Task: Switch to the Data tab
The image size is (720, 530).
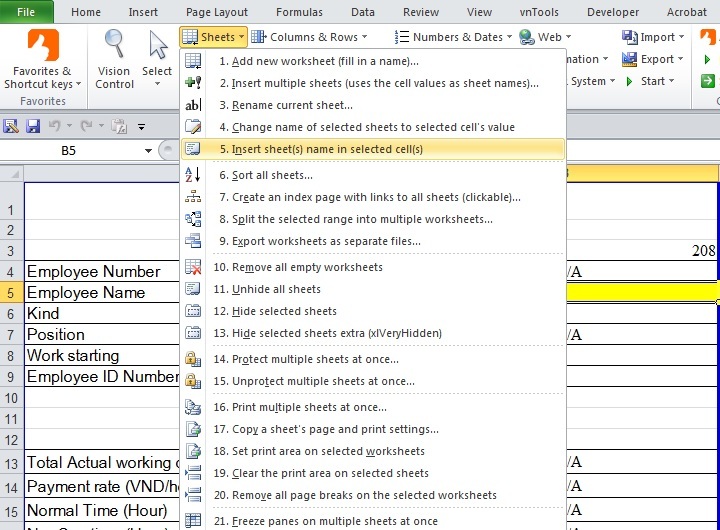Action: (363, 12)
